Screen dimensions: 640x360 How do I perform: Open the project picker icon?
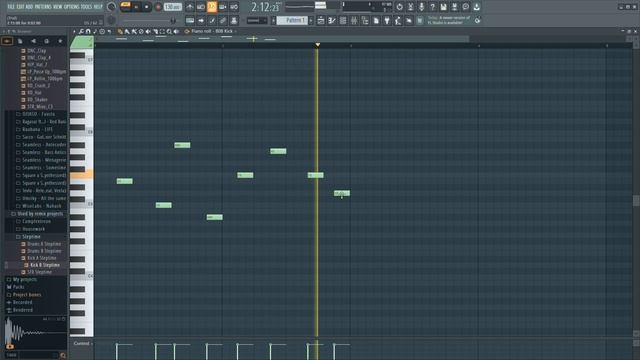tap(376, 20)
